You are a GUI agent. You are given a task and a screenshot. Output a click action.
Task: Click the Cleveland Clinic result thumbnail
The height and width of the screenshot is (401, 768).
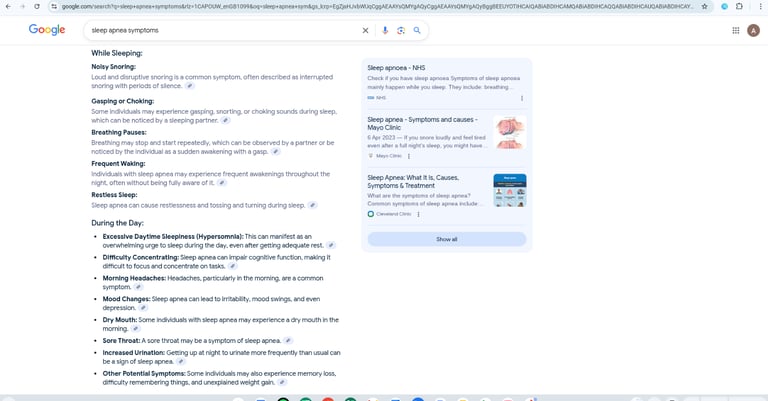point(510,190)
